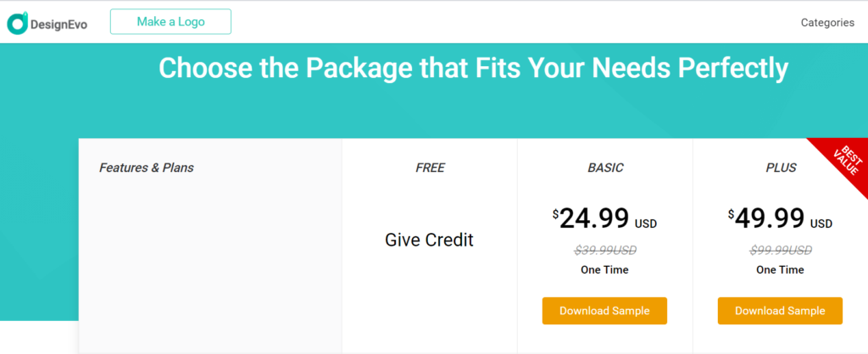
Task: Click the Features & Plans heading
Action: 146,168
